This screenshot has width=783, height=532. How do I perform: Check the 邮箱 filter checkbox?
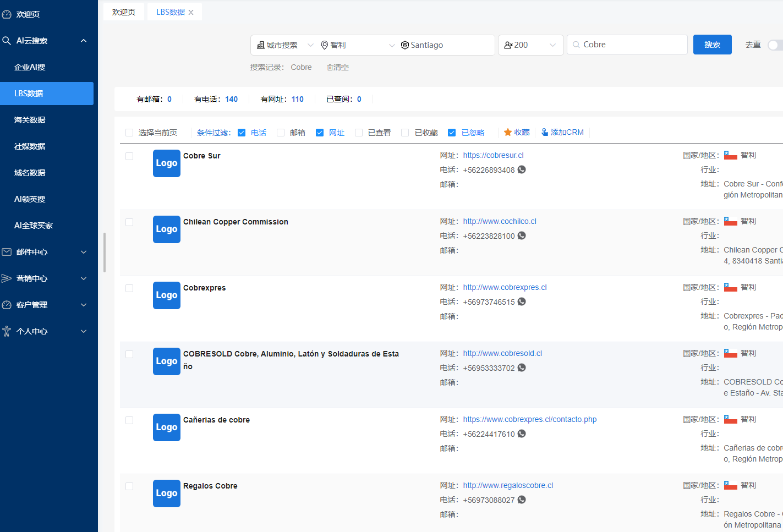click(281, 133)
